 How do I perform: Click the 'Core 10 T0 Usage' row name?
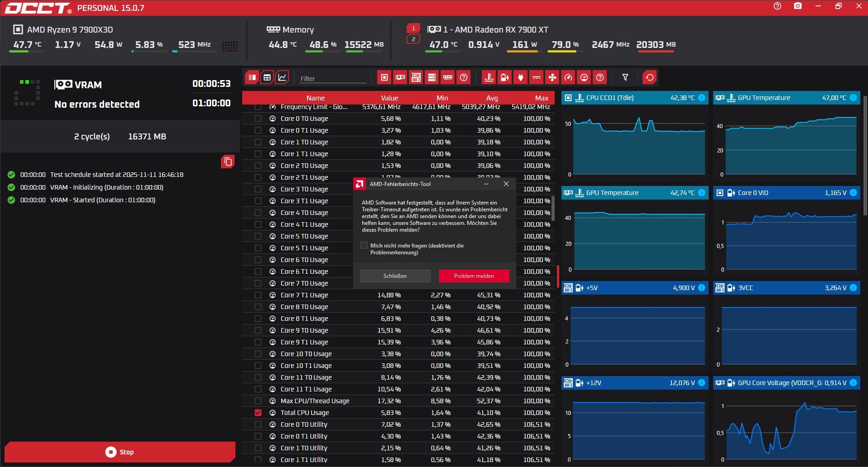tap(306, 354)
